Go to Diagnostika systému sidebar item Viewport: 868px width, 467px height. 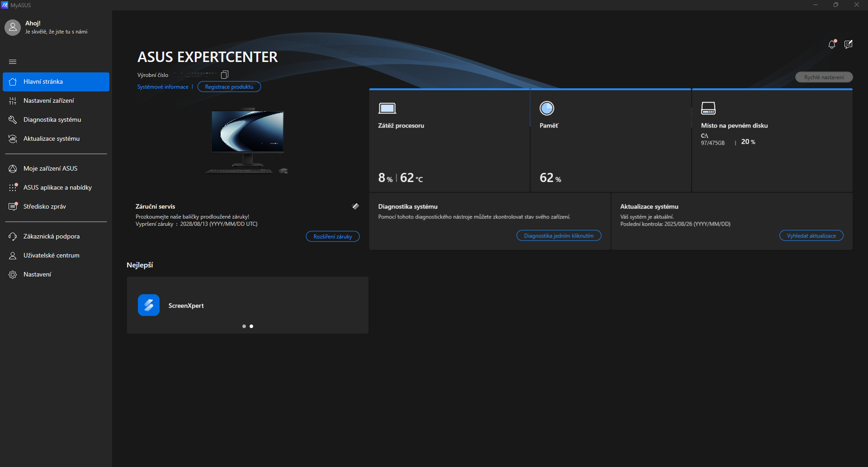point(52,119)
